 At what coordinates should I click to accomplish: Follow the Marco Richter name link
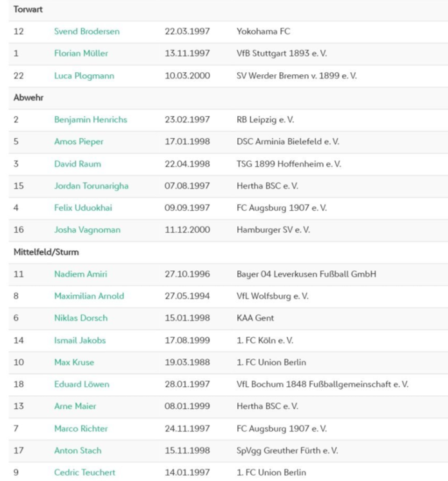pos(81,429)
